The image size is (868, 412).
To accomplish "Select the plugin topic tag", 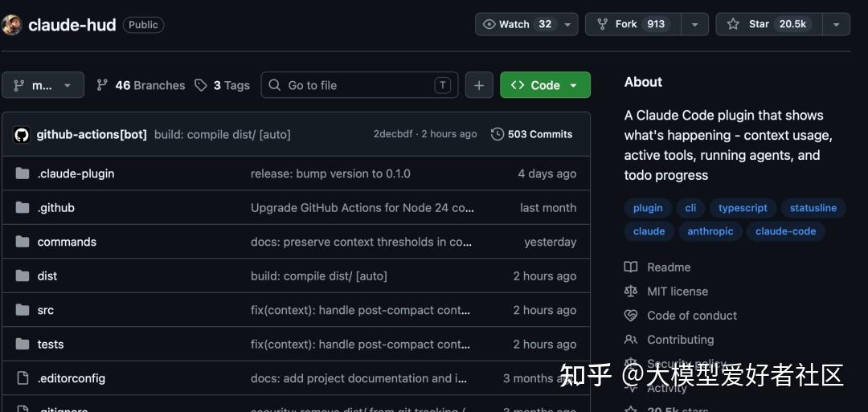I will pyautogui.click(x=648, y=208).
